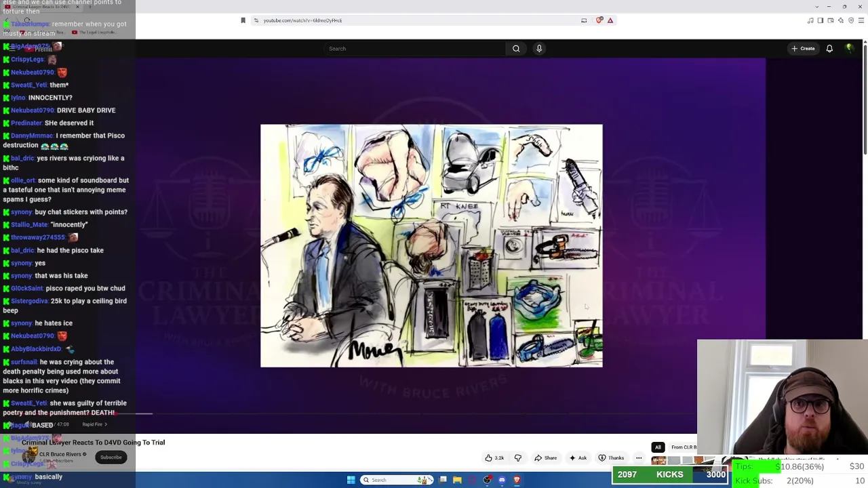Viewport: 868px width, 488px height.
Task: Focus the YouTube search field
Action: tap(415, 49)
